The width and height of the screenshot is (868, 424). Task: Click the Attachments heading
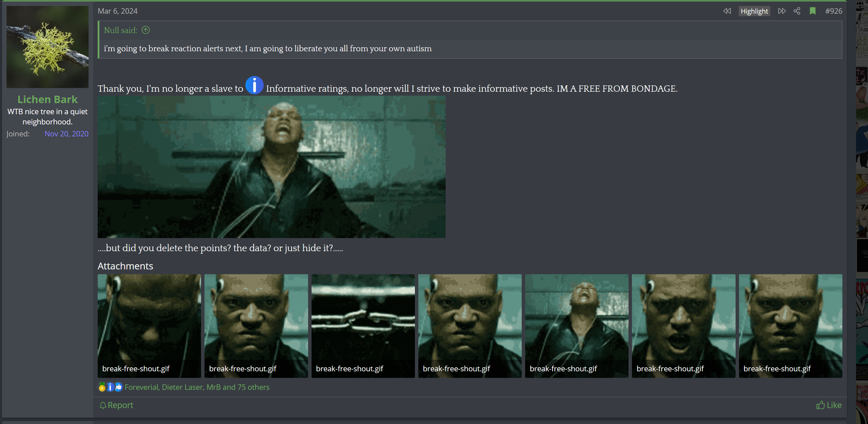(x=125, y=266)
